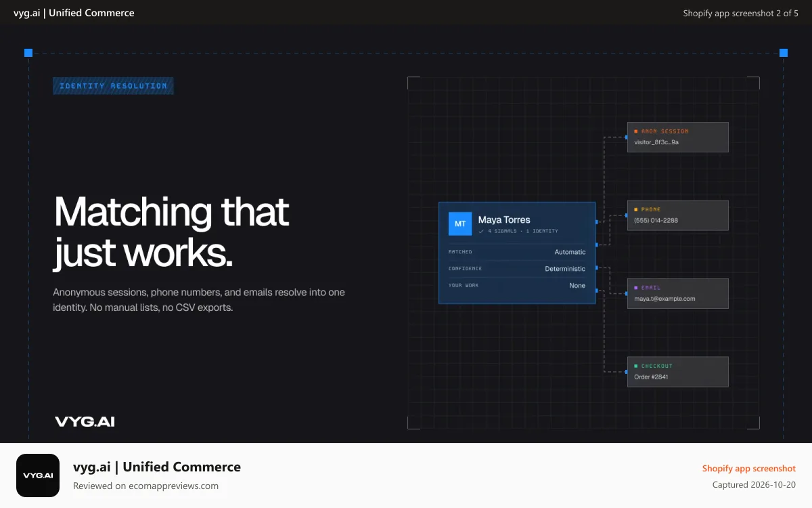812x508 pixels.
Task: Click the value 'Deterministic'
Action: (565, 269)
